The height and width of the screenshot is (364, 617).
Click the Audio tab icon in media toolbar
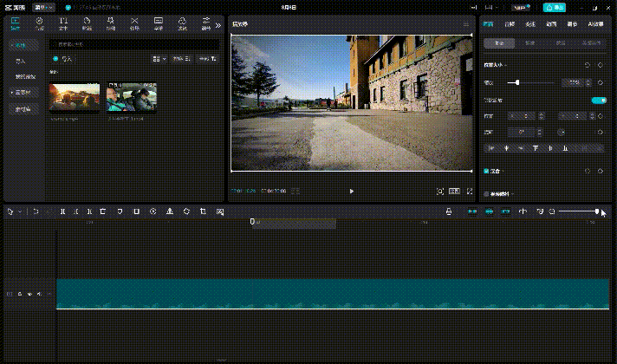(x=40, y=23)
